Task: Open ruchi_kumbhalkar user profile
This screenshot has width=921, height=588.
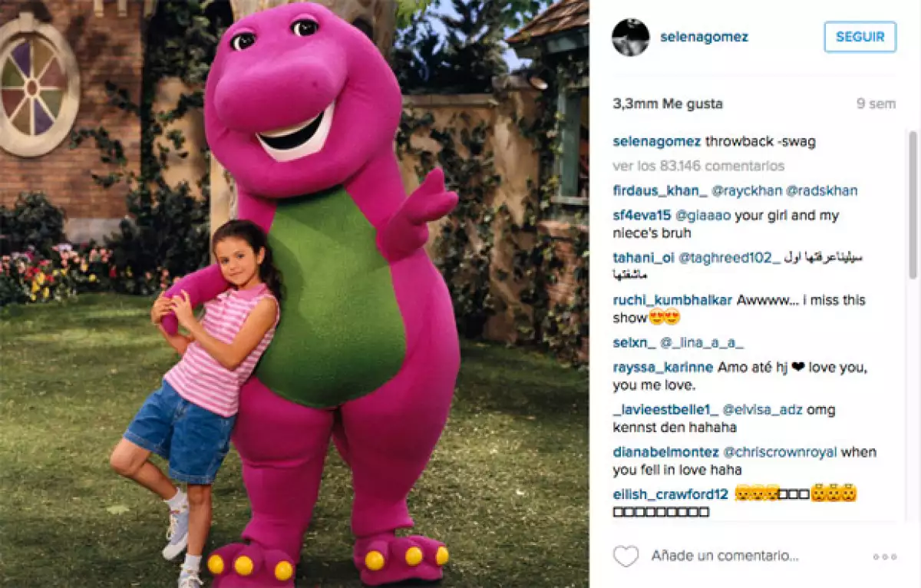Action: (x=673, y=300)
